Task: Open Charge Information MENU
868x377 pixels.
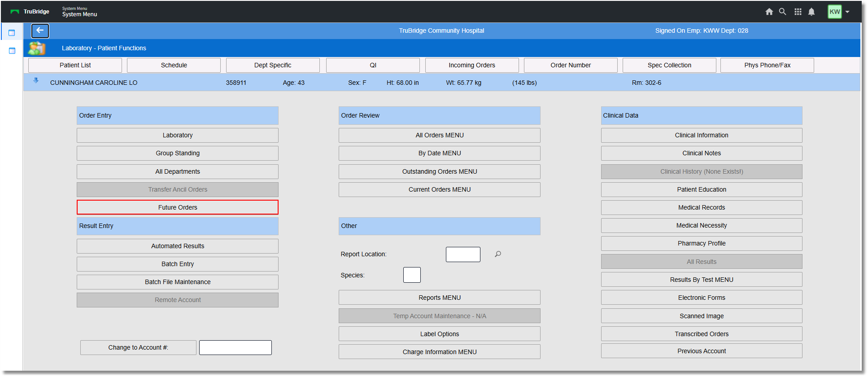Action: (440, 352)
